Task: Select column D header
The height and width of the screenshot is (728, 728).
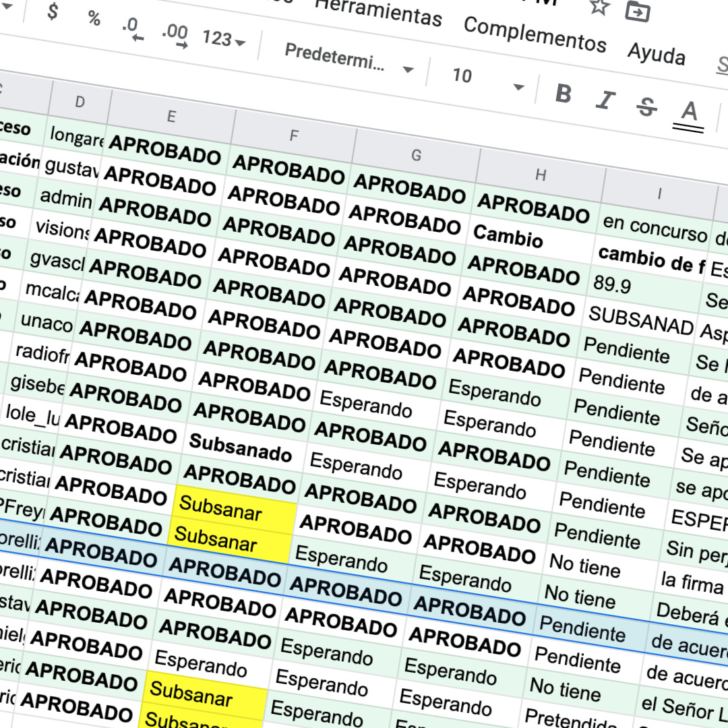Action: [80, 101]
